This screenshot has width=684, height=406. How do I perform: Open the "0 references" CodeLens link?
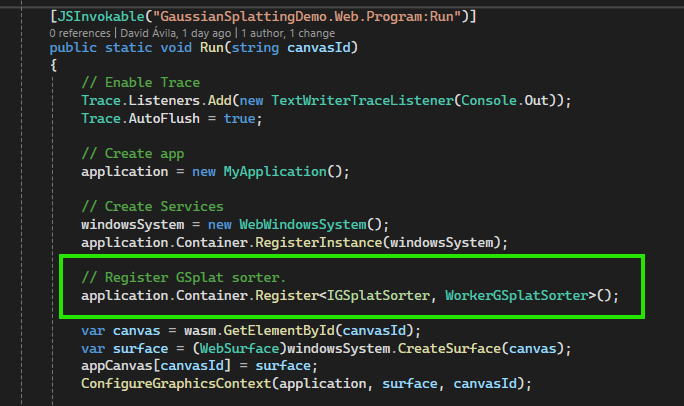[x=83, y=32]
